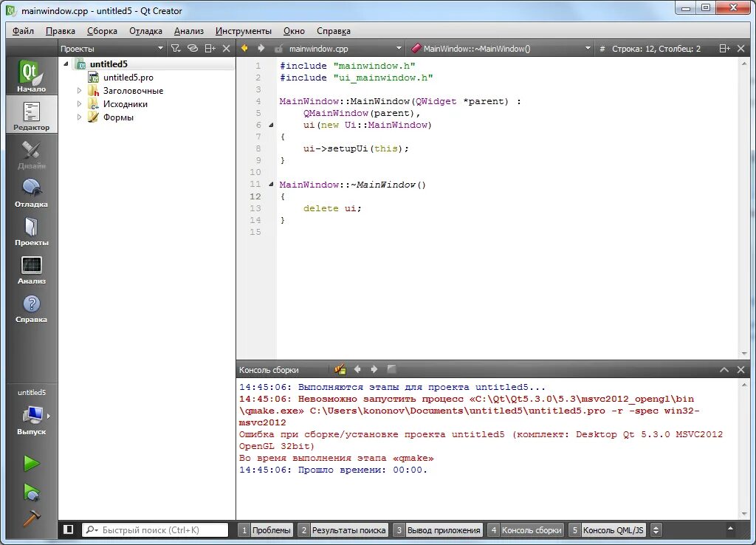Viewport: 756px width, 545px height.
Task: Close the Проекты side panel
Action: [x=226, y=48]
